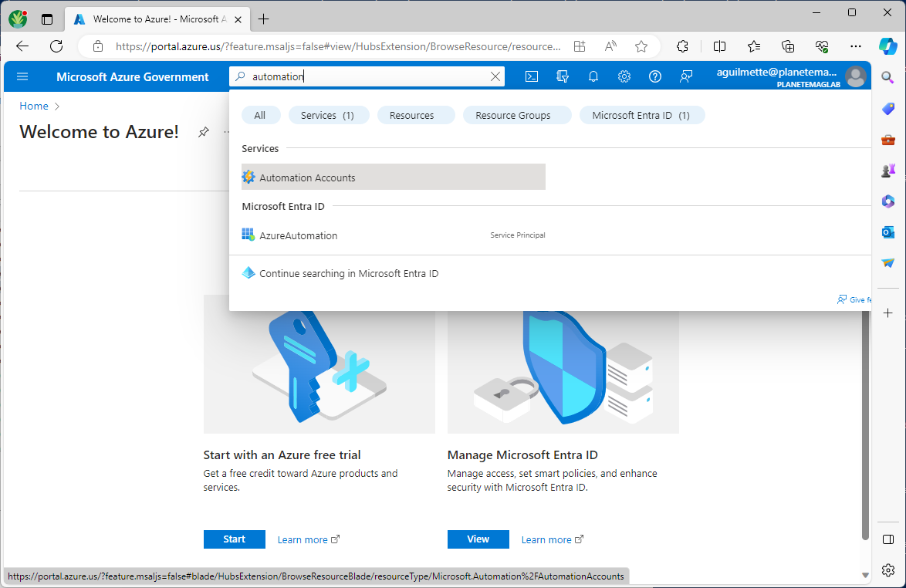Show All search result categories

[x=260, y=115]
